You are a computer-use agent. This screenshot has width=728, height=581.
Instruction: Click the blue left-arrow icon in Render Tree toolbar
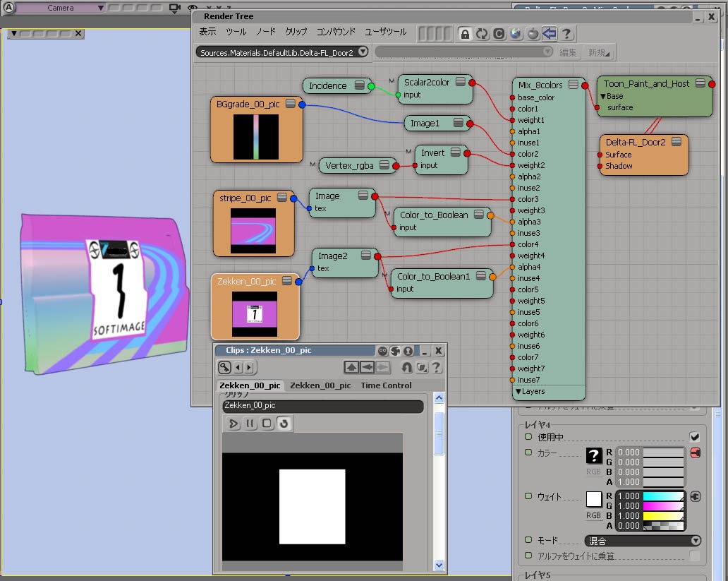(x=550, y=33)
